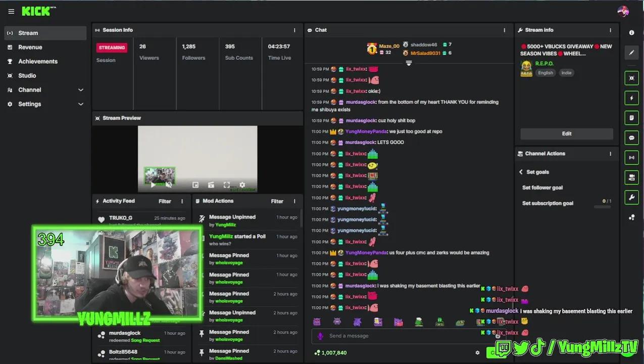The height and width of the screenshot is (364, 644).
Task: Toggle the Activity Feed lightning icon in right toolbar
Action: pyautogui.click(x=631, y=98)
